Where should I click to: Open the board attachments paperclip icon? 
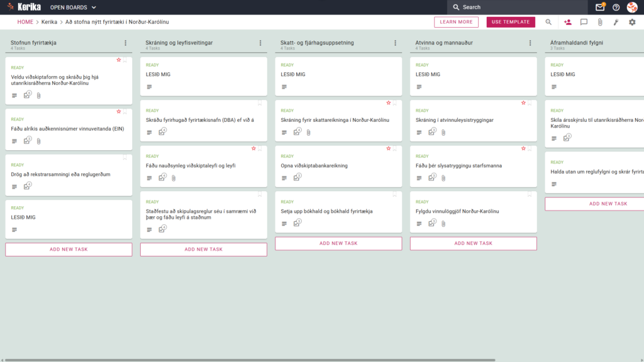tap(600, 22)
